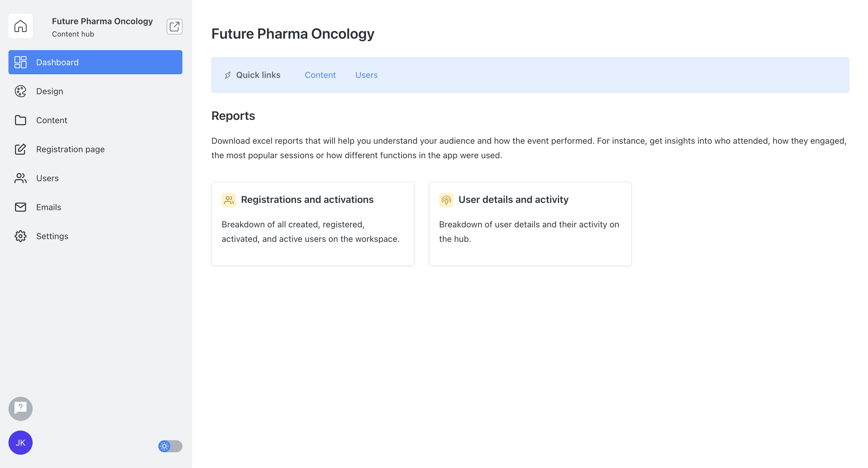Click the home icon in sidebar header
Viewport: 868px width, 468px height.
(x=20, y=26)
